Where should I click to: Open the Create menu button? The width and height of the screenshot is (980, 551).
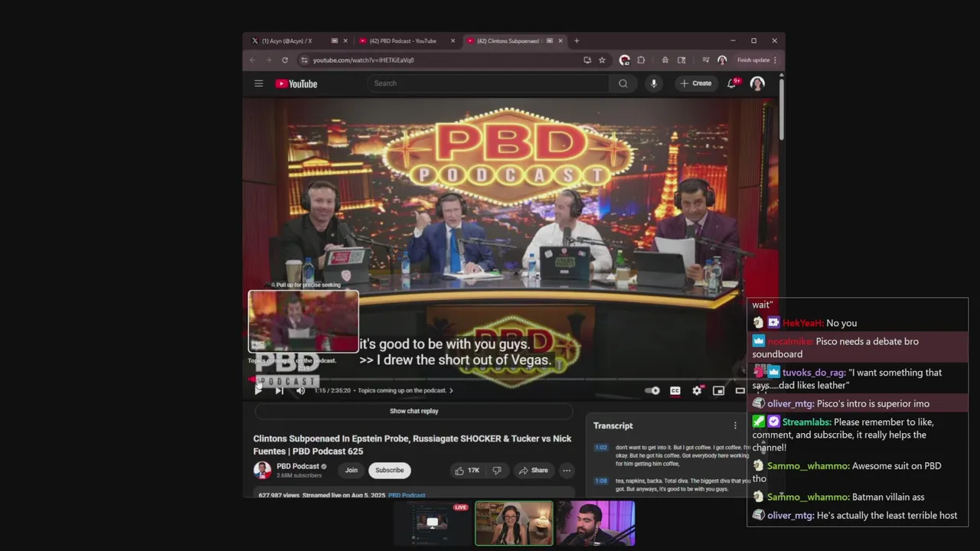tap(695, 83)
